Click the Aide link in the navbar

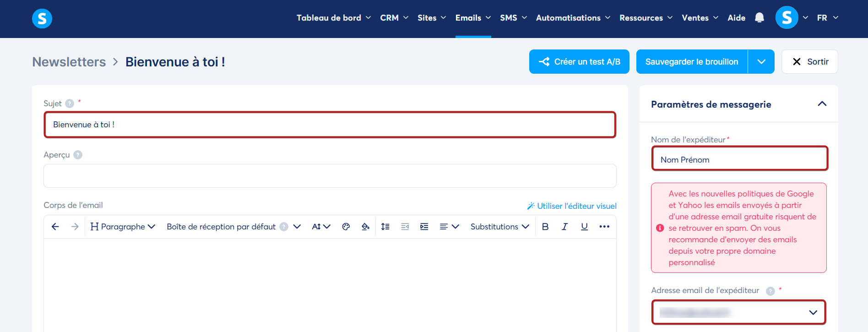point(737,18)
